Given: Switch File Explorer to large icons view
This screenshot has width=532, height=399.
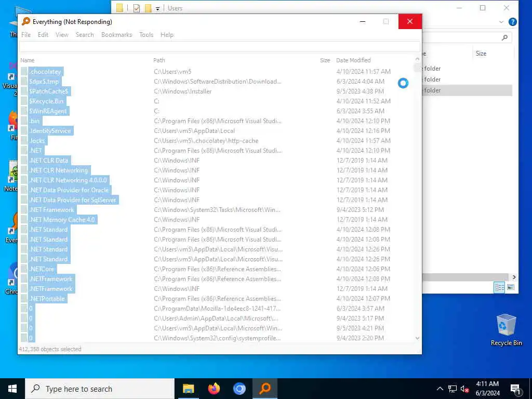Looking at the screenshot, I should click(x=511, y=287).
